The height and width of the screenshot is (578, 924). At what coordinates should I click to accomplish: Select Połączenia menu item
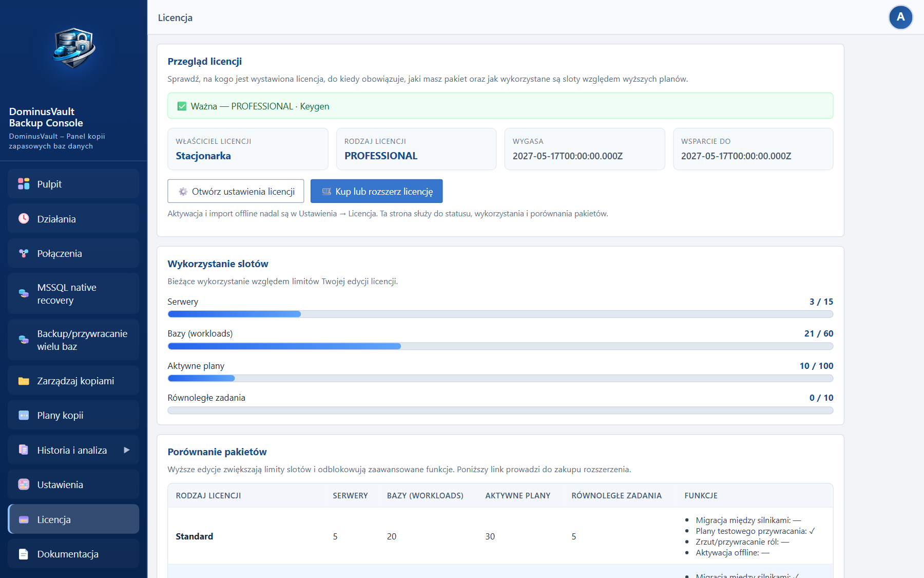point(73,253)
